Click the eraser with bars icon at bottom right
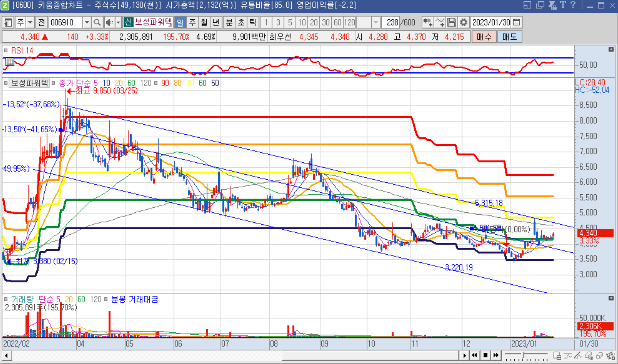This screenshot has width=618, height=364. (x=589, y=355)
